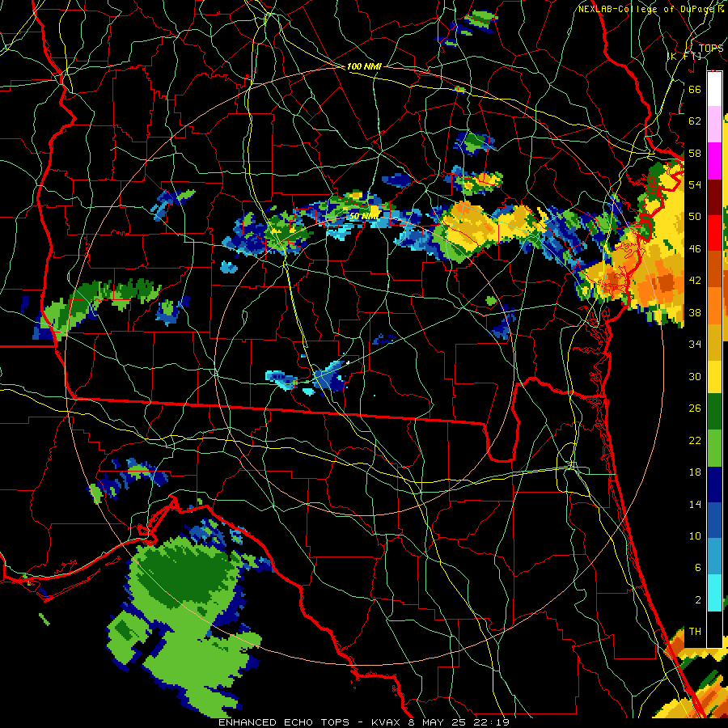Click the legend value "10"

click(695, 535)
